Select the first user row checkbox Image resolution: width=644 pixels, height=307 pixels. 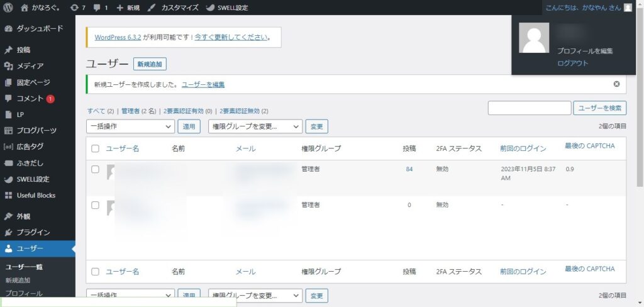(96, 169)
